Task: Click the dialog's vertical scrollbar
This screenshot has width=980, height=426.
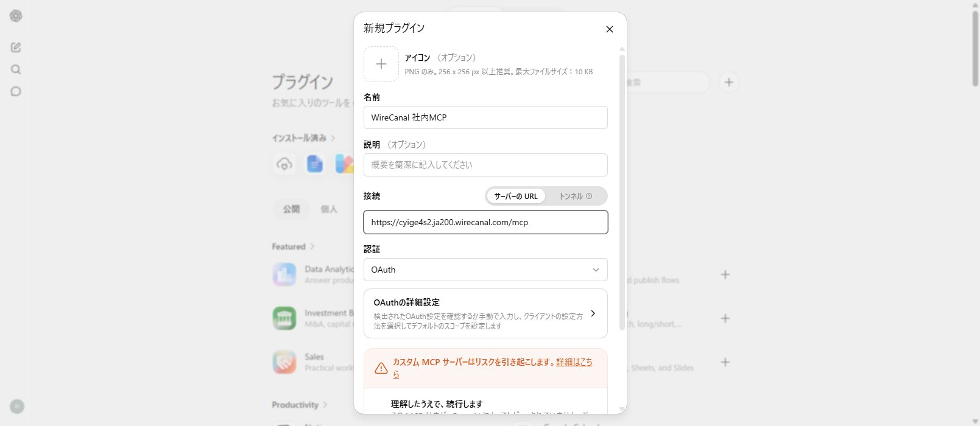Action: point(622,192)
